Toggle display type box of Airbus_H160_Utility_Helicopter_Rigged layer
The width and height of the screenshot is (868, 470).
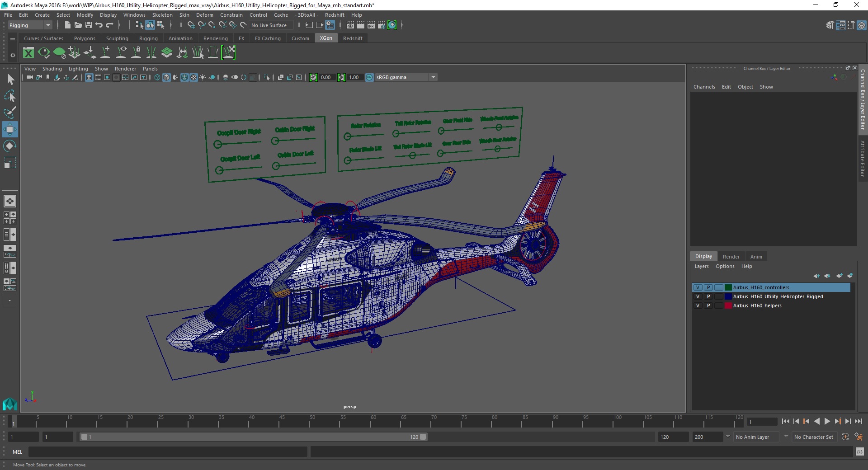(719, 296)
